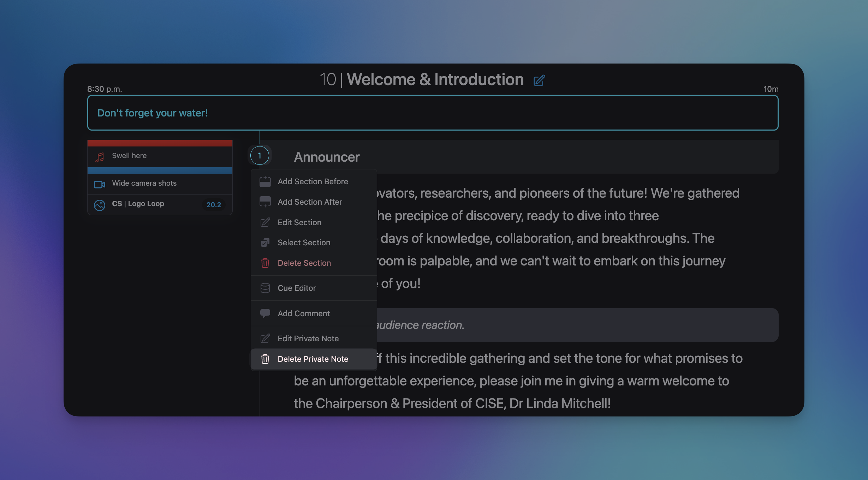The height and width of the screenshot is (480, 868).
Task: Click the Announcer section header
Action: pos(327,157)
